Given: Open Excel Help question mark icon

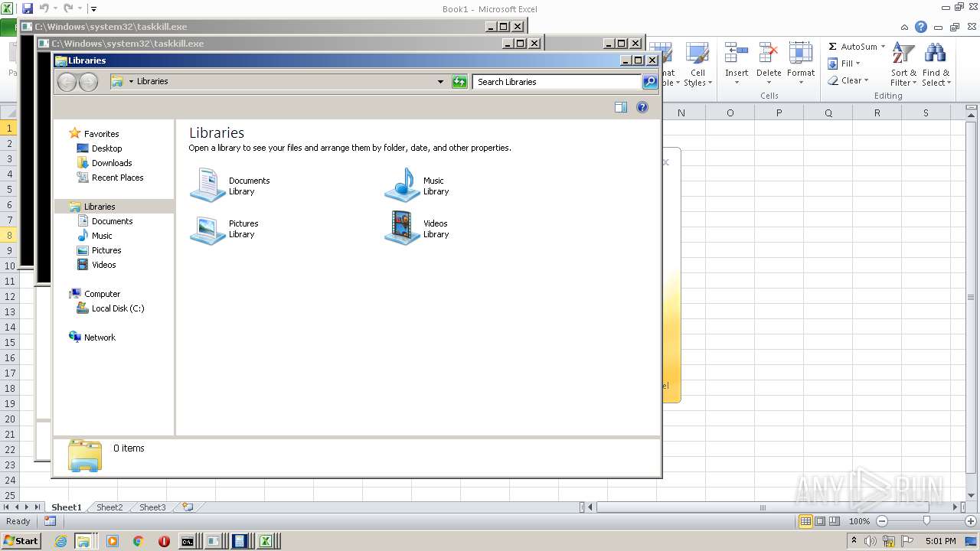Looking at the screenshot, I should (921, 27).
